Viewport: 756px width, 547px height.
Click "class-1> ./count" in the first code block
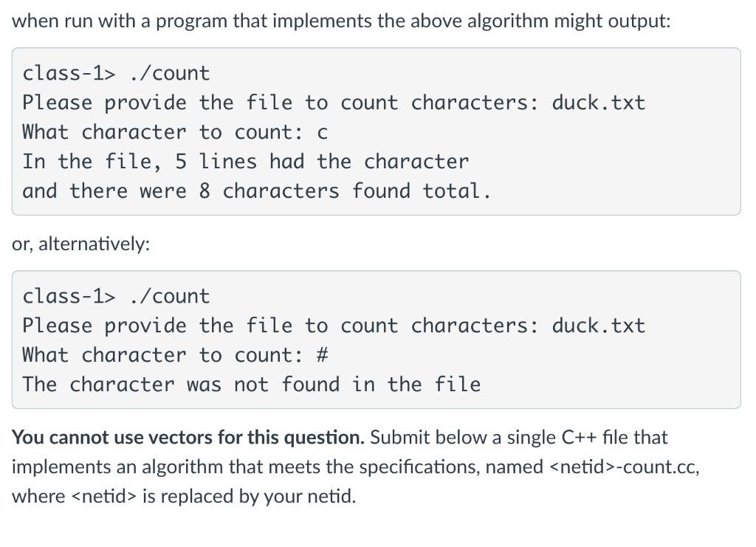point(116,73)
